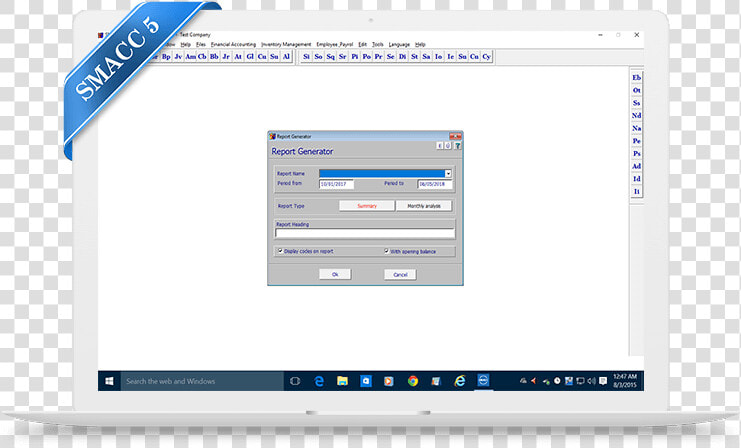Open the Files menu
The width and height of the screenshot is (741, 448).
point(201,44)
